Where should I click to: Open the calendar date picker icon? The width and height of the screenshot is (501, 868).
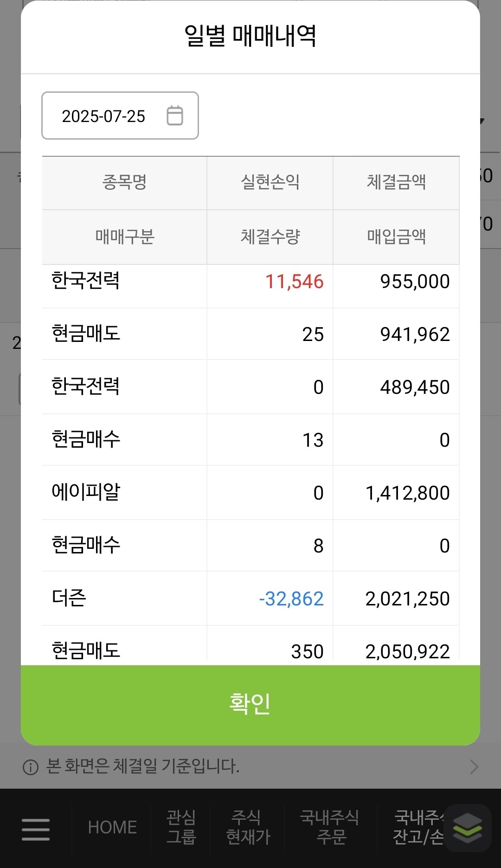(x=175, y=116)
